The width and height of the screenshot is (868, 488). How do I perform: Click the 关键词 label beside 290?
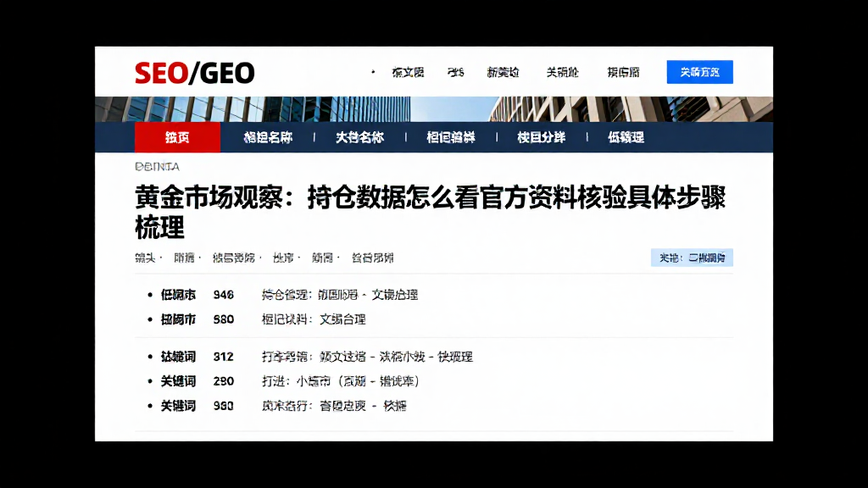coord(178,381)
